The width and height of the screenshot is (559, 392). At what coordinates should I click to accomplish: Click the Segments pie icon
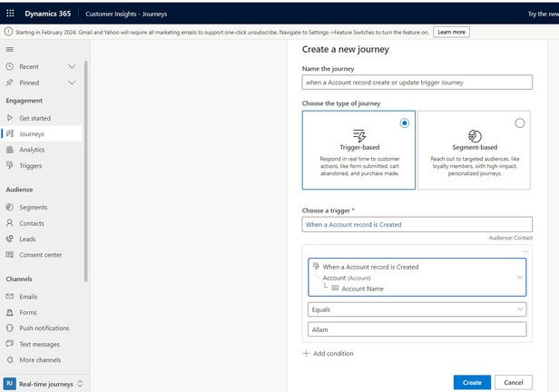(x=10, y=207)
